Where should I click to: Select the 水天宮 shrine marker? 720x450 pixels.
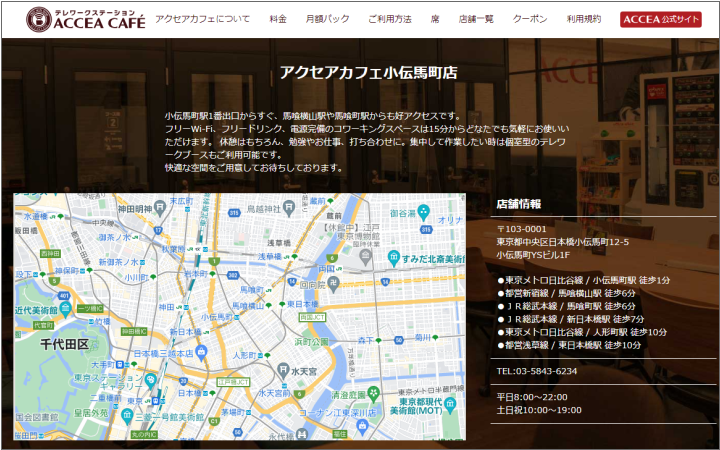click(283, 370)
